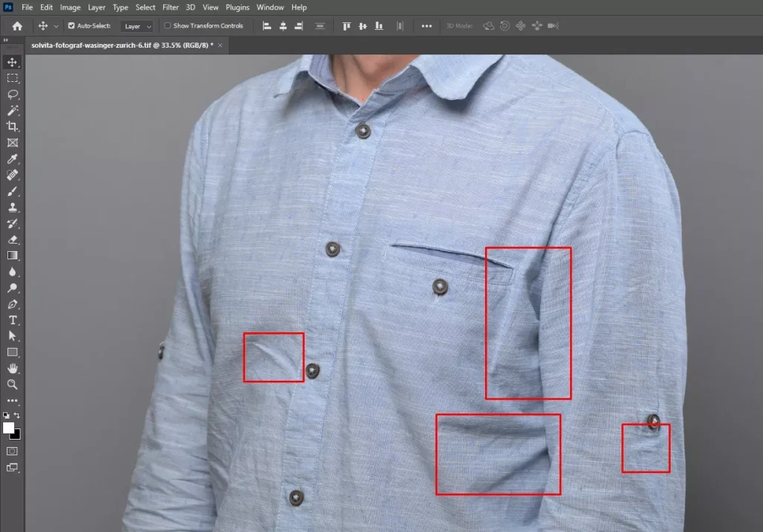The width and height of the screenshot is (763, 532).
Task: Expand the tools panel double-arrow
Action: tap(6, 39)
